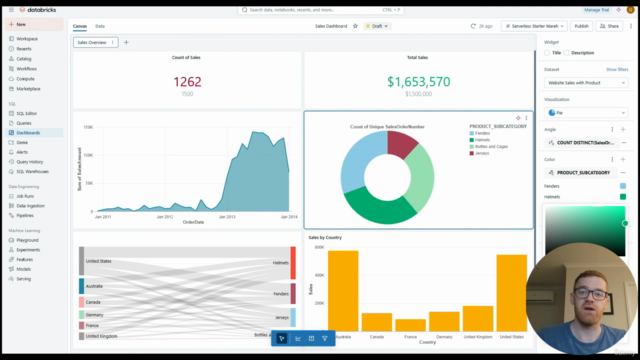This screenshot has width=640, height=360.
Task: Star the Sales Dashboard as favorite
Action: click(355, 26)
